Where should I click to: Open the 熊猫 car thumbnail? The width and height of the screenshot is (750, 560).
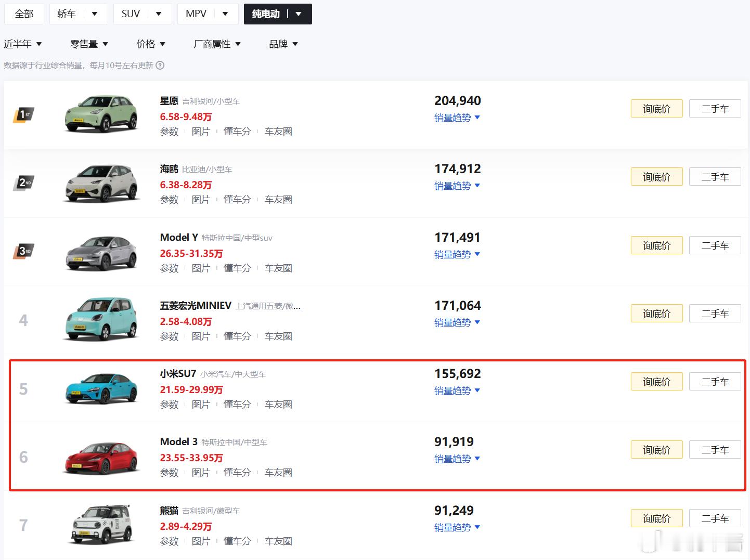point(101,524)
